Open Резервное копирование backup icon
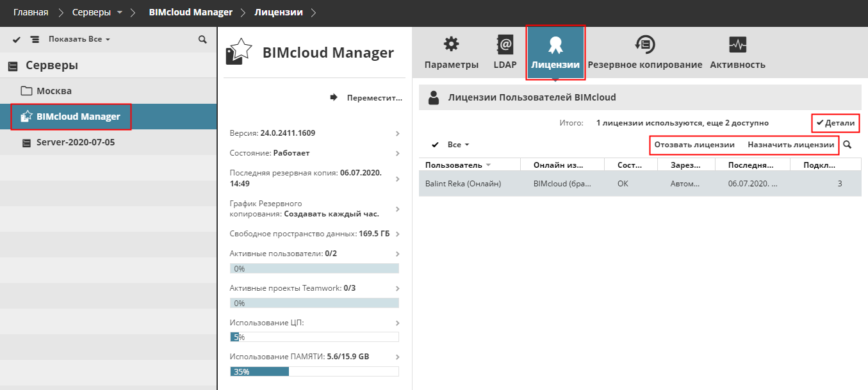Image resolution: width=868 pixels, height=390 pixels. click(x=644, y=45)
